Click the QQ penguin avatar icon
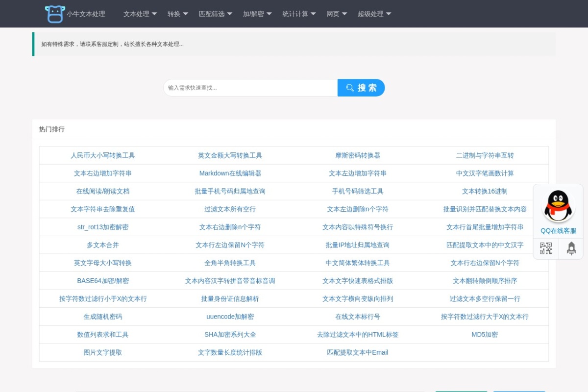Screen dimensions: 588x392 pos(558,206)
